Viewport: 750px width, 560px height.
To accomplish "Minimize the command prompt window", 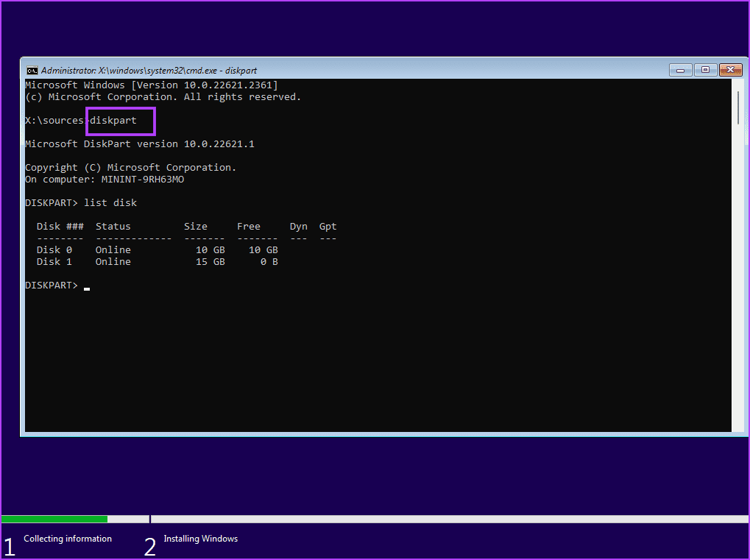I will pyautogui.click(x=681, y=70).
